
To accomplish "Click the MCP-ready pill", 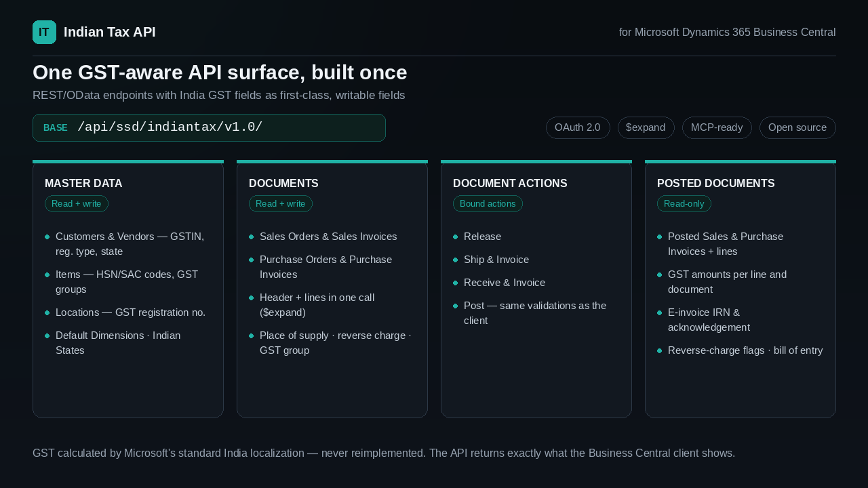I will coord(717,127).
